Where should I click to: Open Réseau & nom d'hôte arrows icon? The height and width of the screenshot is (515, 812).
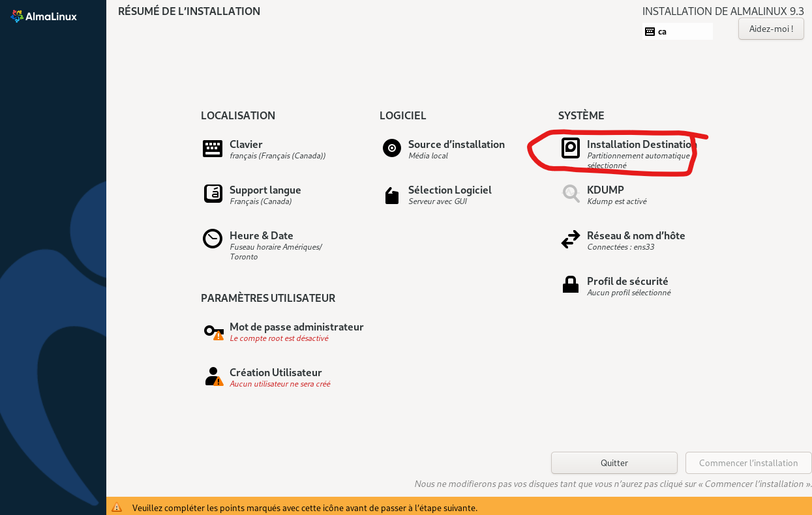(x=571, y=239)
